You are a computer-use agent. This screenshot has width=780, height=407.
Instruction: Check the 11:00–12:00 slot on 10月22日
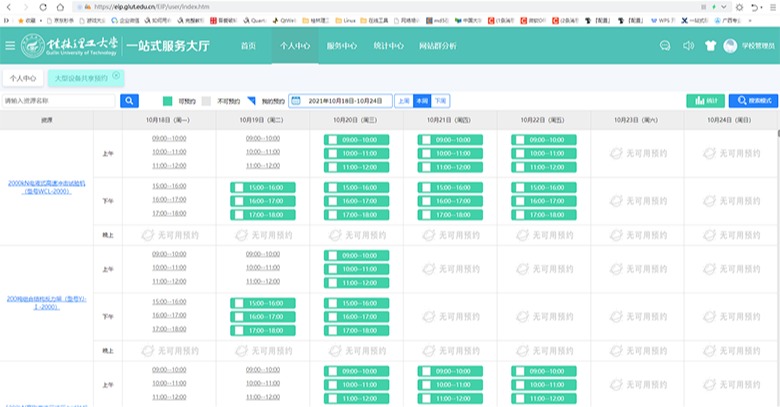click(518, 166)
